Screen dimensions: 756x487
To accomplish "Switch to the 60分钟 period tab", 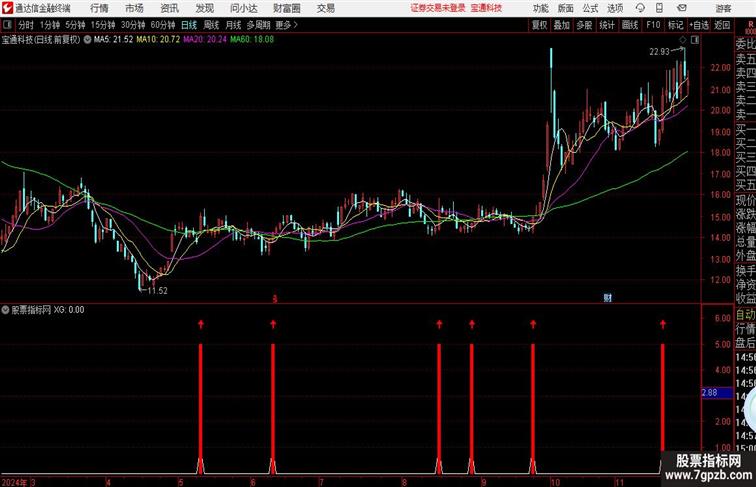I will (162, 25).
